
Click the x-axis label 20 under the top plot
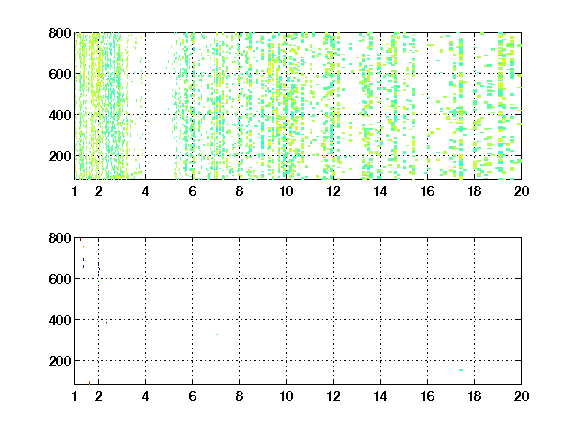(521, 191)
